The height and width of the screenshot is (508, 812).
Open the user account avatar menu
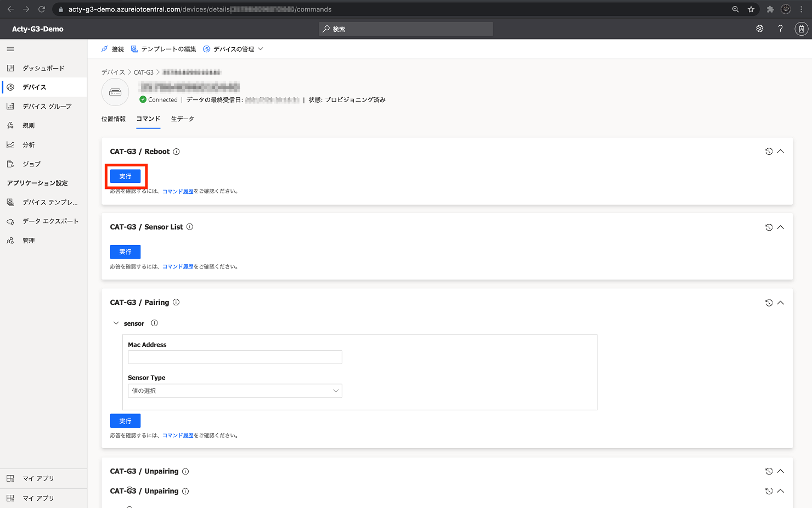pyautogui.click(x=802, y=29)
